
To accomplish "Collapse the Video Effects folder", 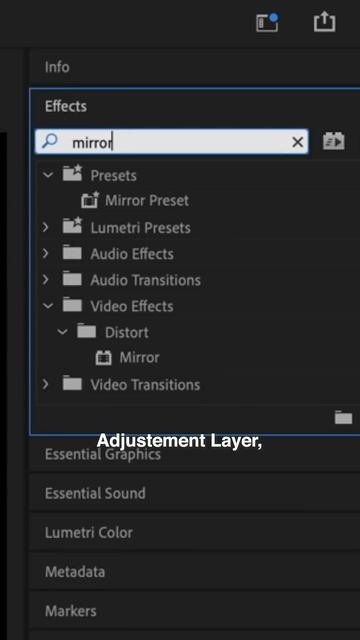I will 48,306.
